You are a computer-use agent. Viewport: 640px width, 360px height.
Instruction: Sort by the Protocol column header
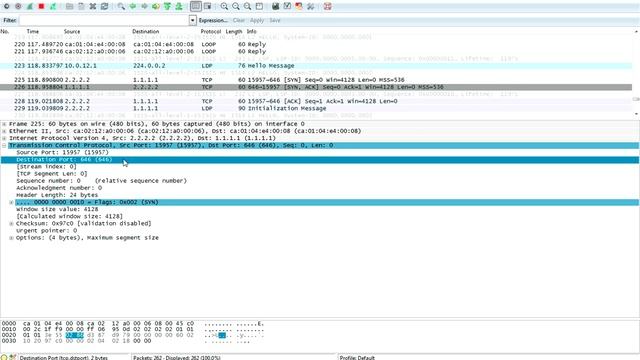(211, 31)
